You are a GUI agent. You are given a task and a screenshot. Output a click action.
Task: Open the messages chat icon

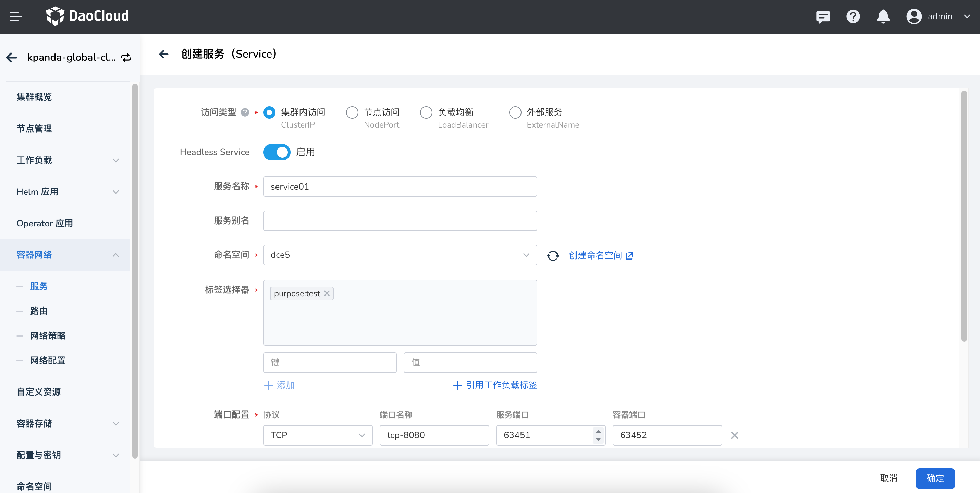tap(822, 16)
